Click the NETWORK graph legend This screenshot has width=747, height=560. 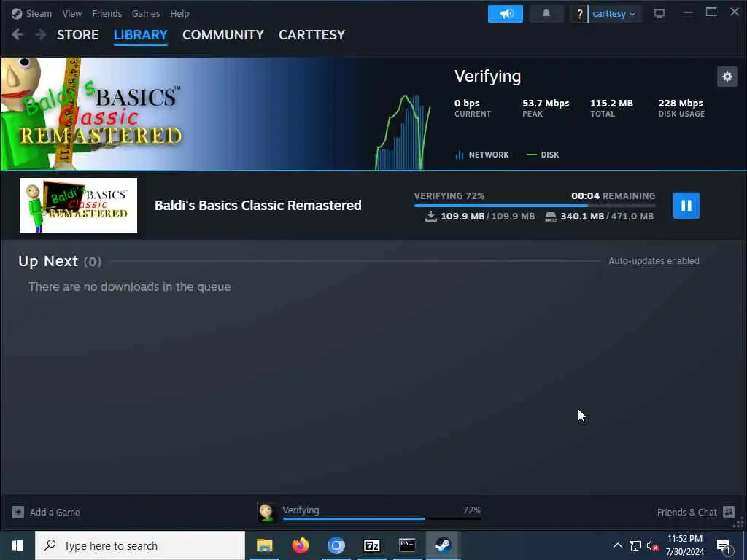point(482,155)
